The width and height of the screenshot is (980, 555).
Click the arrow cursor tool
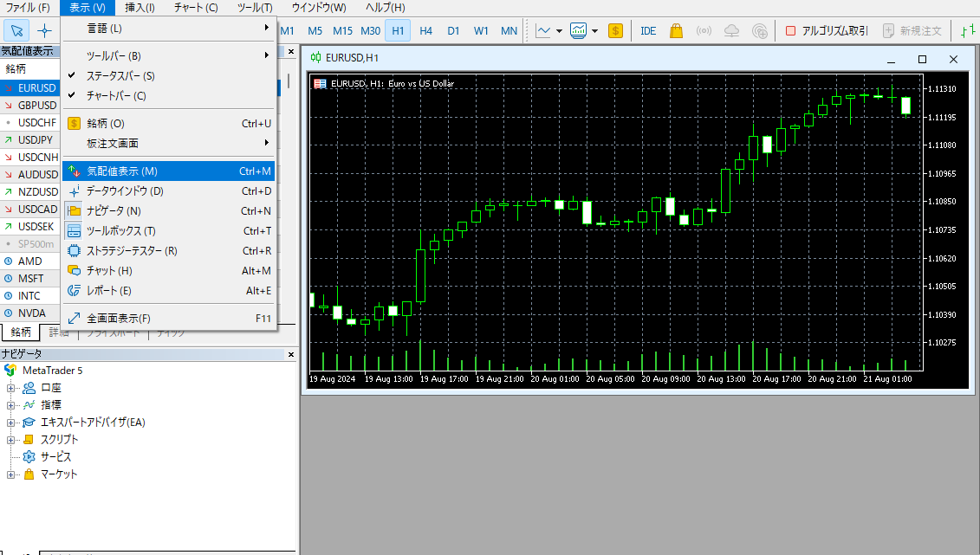(x=16, y=30)
